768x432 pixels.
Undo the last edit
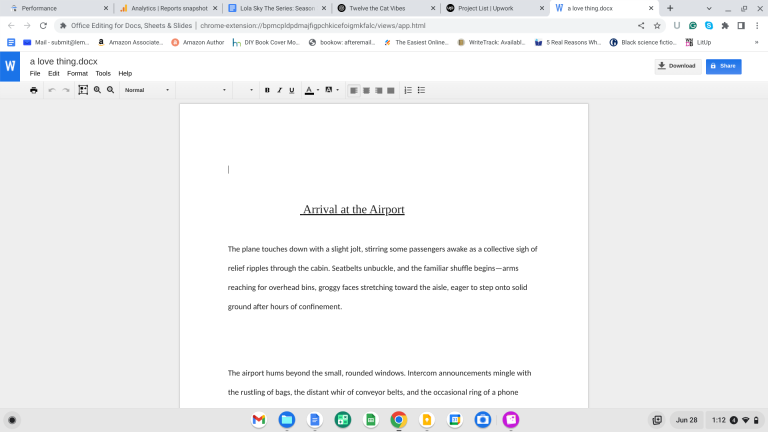pos(52,90)
